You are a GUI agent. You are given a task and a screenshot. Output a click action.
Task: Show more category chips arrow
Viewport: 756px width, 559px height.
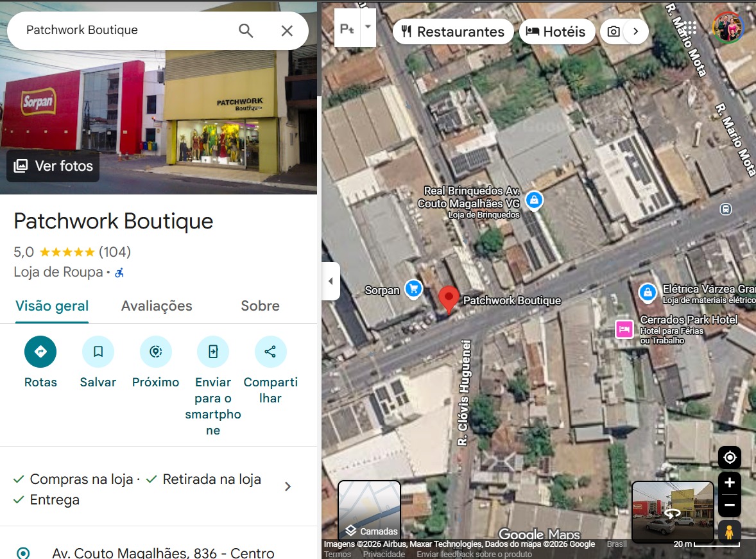click(x=636, y=32)
